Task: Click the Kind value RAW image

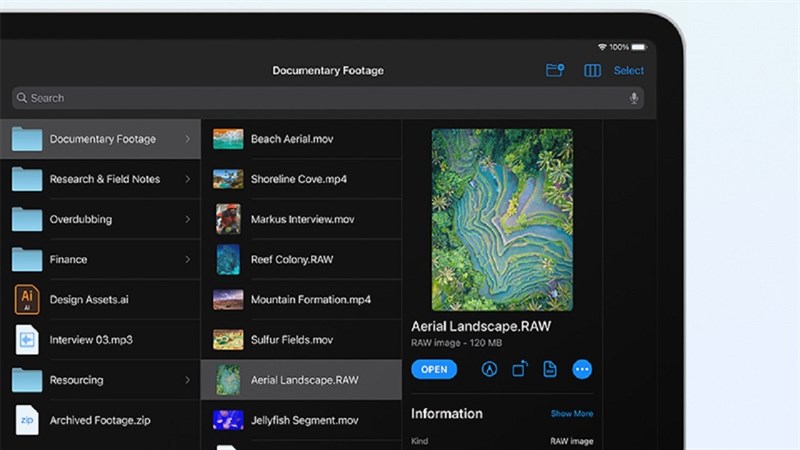Action: click(571, 441)
